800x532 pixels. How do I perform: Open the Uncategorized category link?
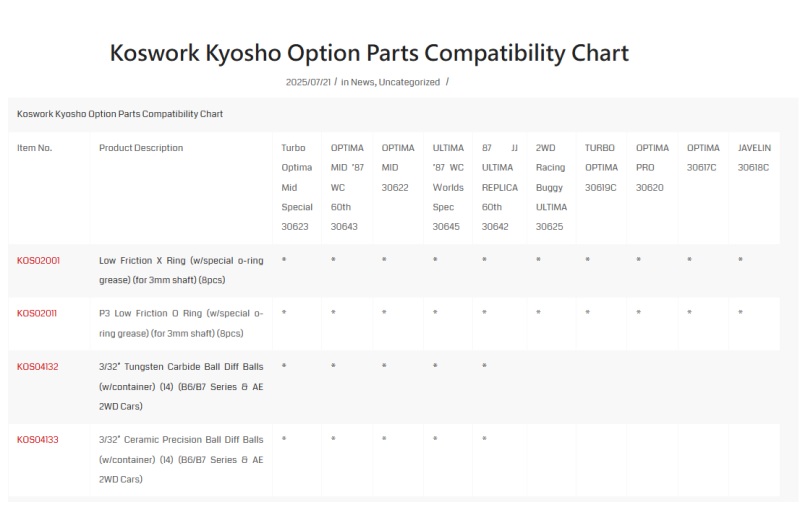(409, 82)
